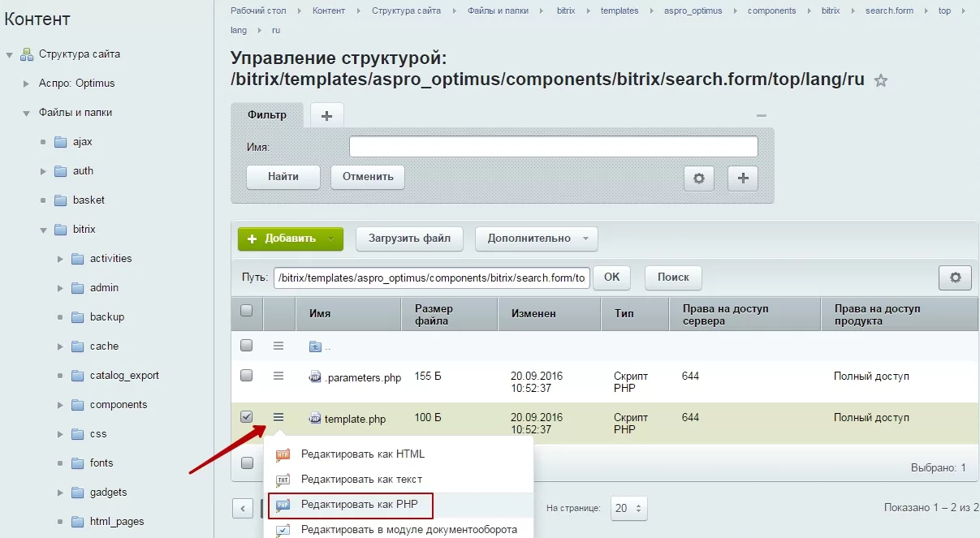Choose Редактировать как PHP from menu
Image resolution: width=980 pixels, height=538 pixels.
click(x=359, y=504)
